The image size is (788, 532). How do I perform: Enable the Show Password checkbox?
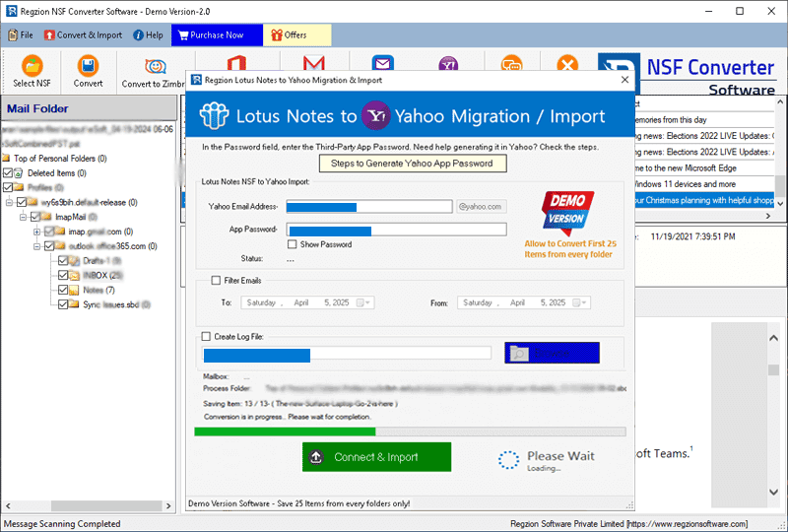293,244
